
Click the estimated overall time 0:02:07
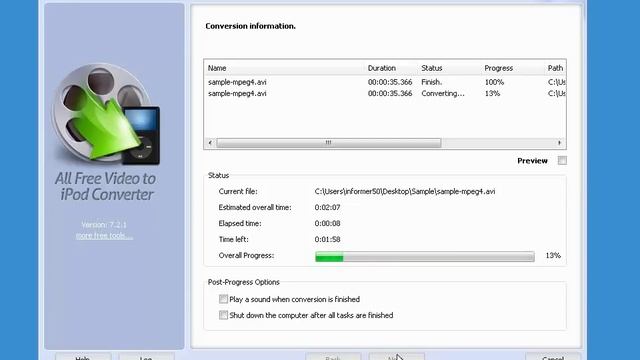tap(327, 207)
